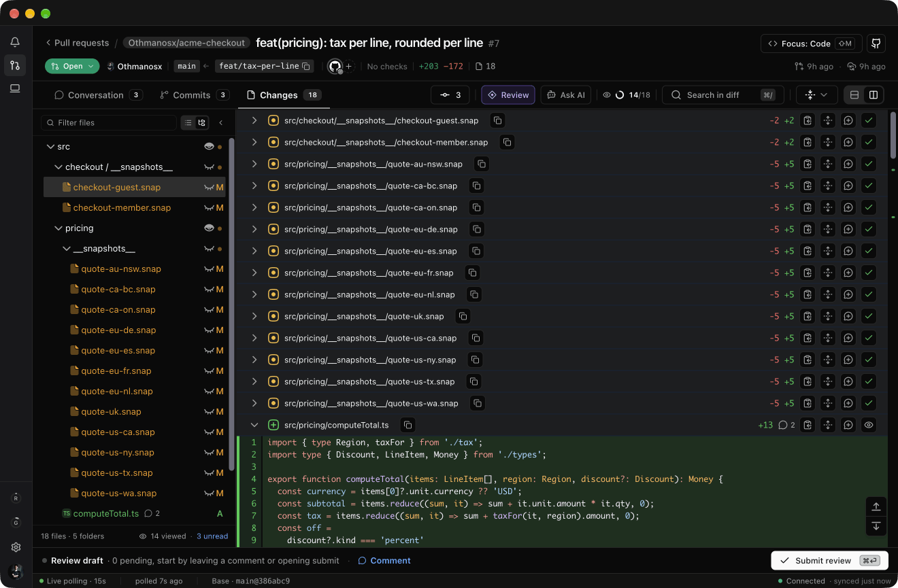The height and width of the screenshot is (588, 898).
Task: Click the commits range button showing 3
Action: 450,95
